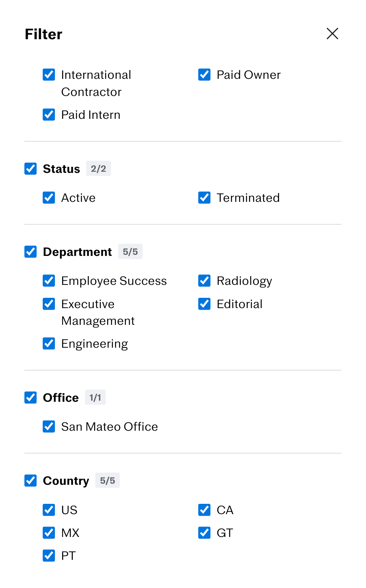Uncheck the US country filter
366x588 pixels.
click(x=49, y=510)
